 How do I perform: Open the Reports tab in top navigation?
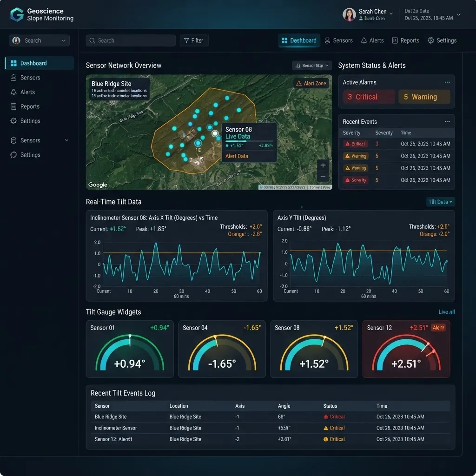coord(405,40)
